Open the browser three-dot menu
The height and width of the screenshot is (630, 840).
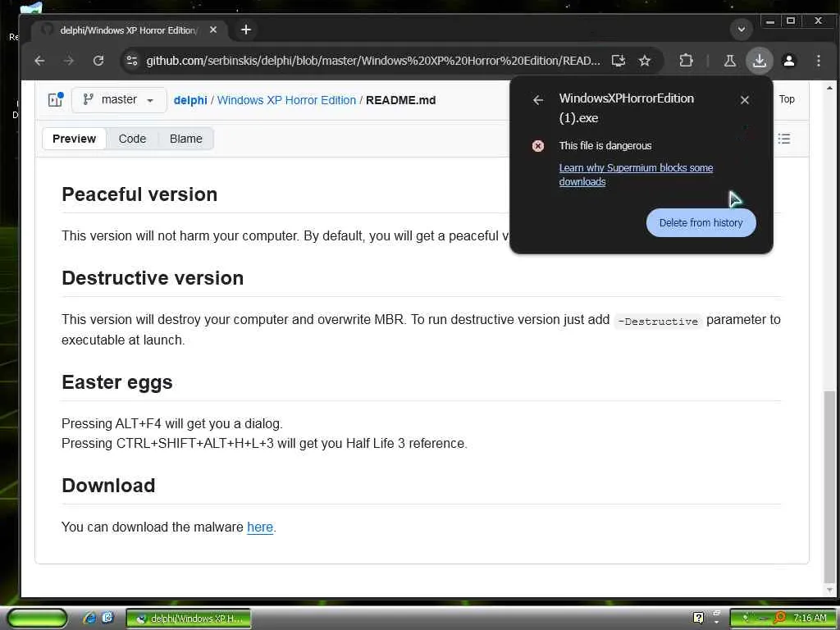coord(818,61)
